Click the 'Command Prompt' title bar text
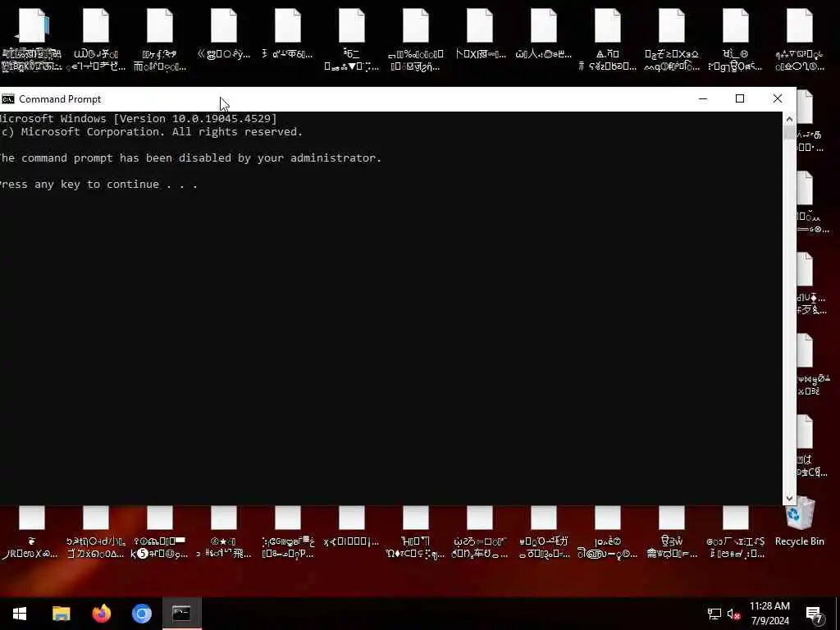 60,99
